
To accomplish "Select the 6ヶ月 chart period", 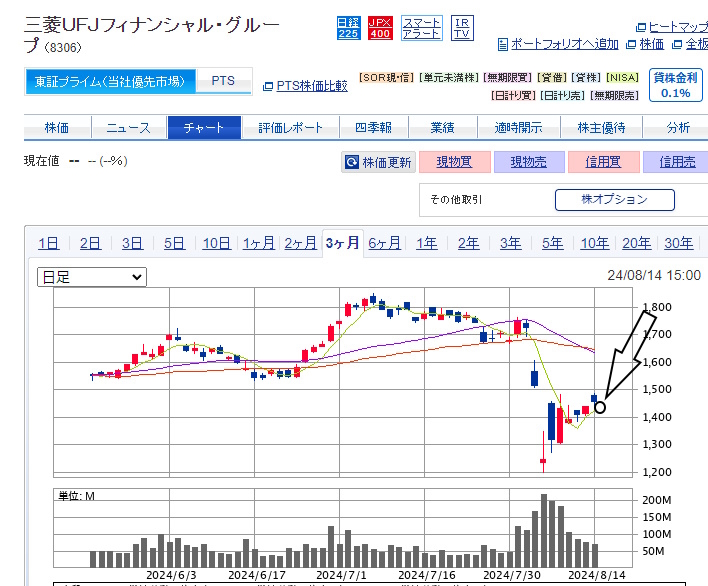I will 384,243.
